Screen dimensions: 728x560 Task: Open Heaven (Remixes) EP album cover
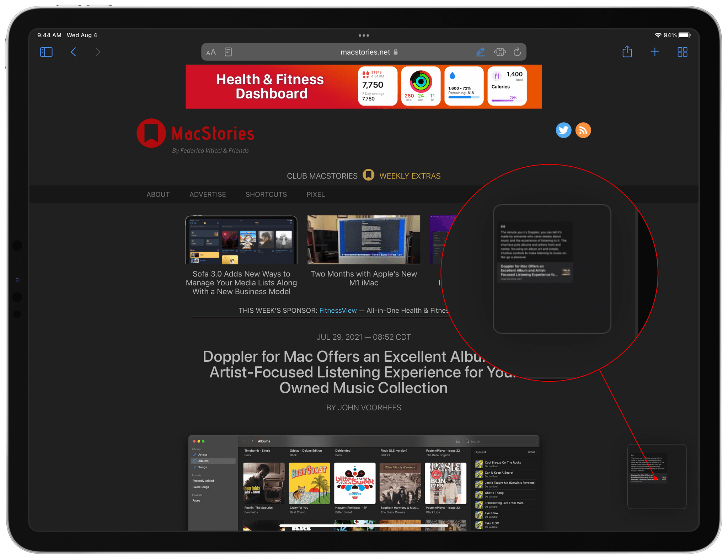click(355, 483)
